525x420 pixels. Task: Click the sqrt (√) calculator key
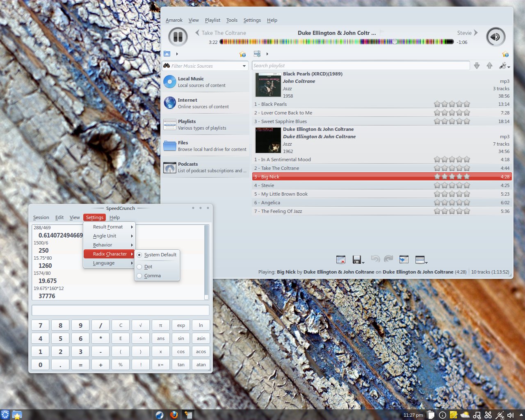point(141,325)
